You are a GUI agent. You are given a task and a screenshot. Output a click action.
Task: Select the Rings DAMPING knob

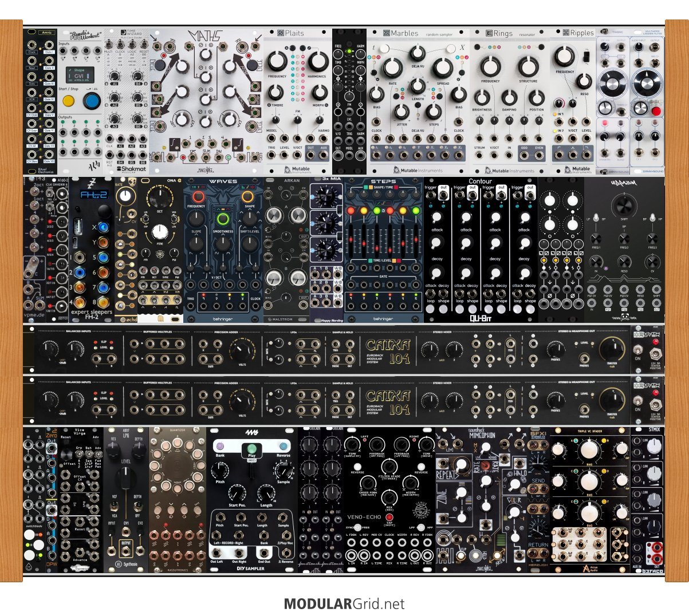pos(509,97)
